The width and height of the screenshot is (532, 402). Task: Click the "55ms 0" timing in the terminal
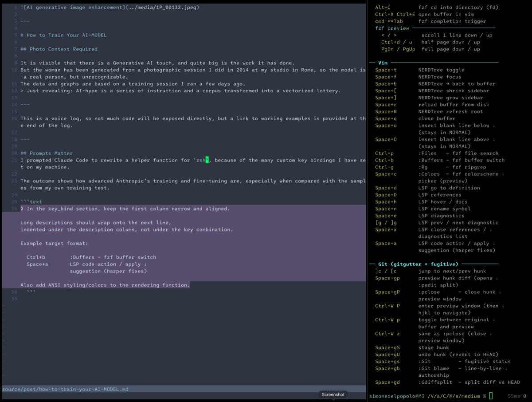click(x=517, y=396)
